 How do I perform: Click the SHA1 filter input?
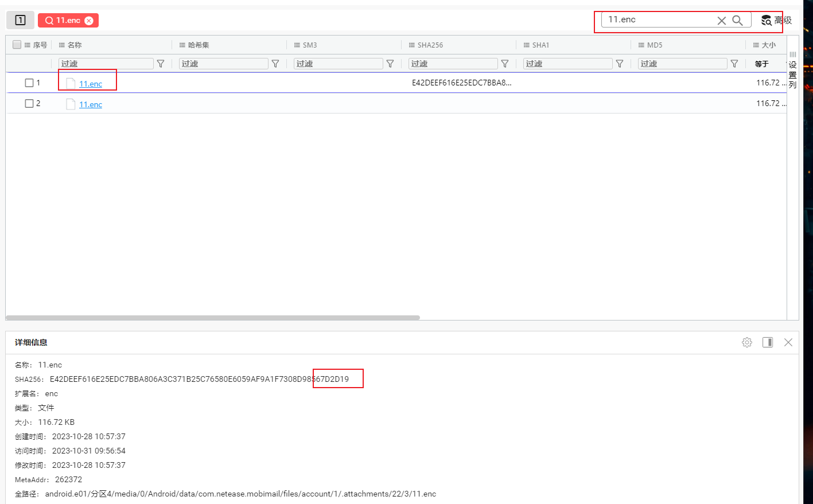(x=568, y=64)
